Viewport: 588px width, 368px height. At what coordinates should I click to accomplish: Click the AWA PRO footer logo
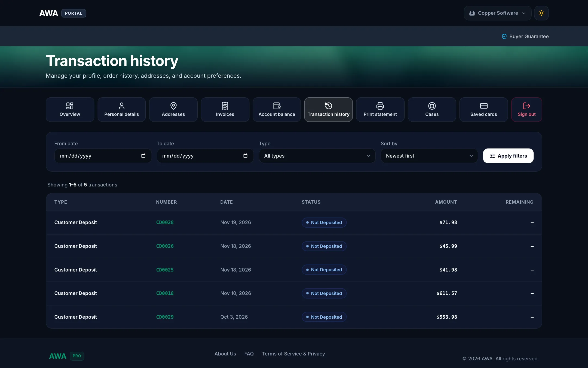pos(66,356)
